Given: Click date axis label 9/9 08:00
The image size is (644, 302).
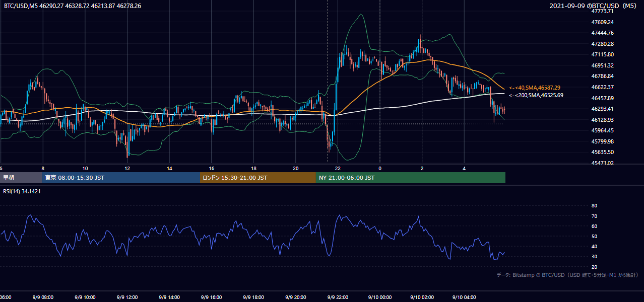Looking at the screenshot, I should click(43, 297).
